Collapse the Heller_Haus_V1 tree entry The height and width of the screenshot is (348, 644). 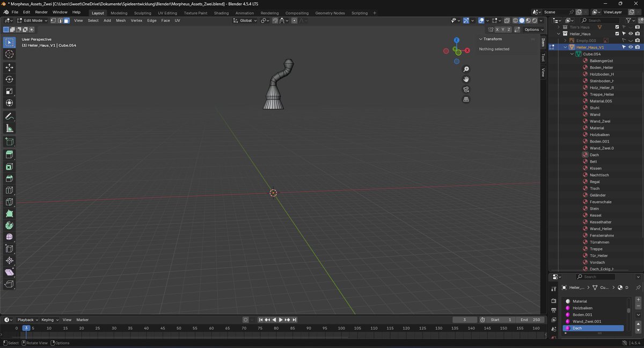[565, 47]
